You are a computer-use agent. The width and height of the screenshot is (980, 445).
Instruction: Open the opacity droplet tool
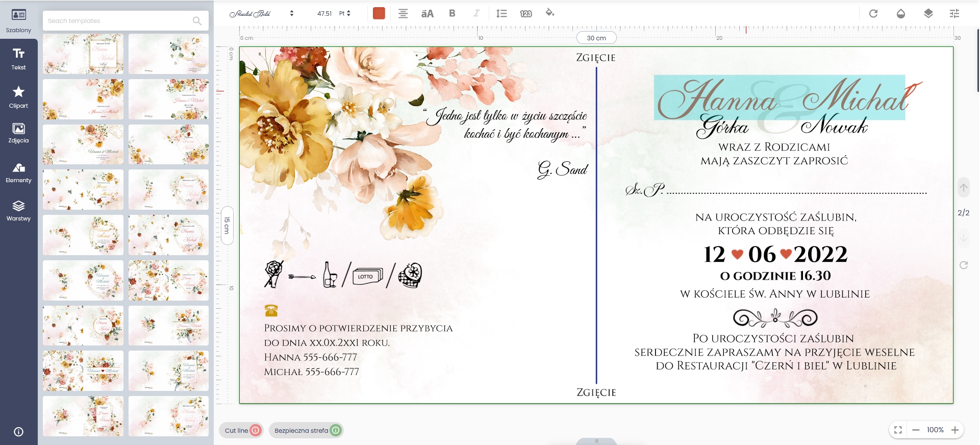point(901,13)
